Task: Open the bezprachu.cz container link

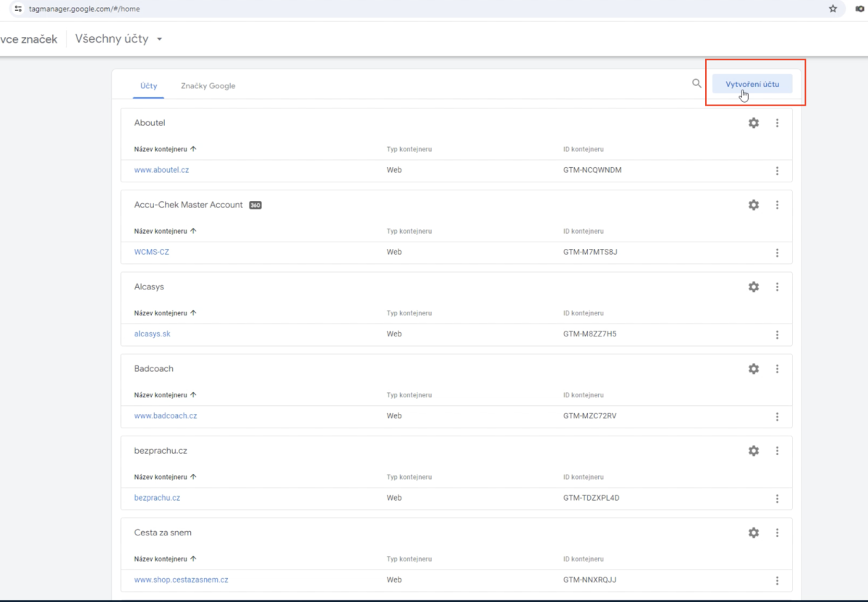Action: 157,498
